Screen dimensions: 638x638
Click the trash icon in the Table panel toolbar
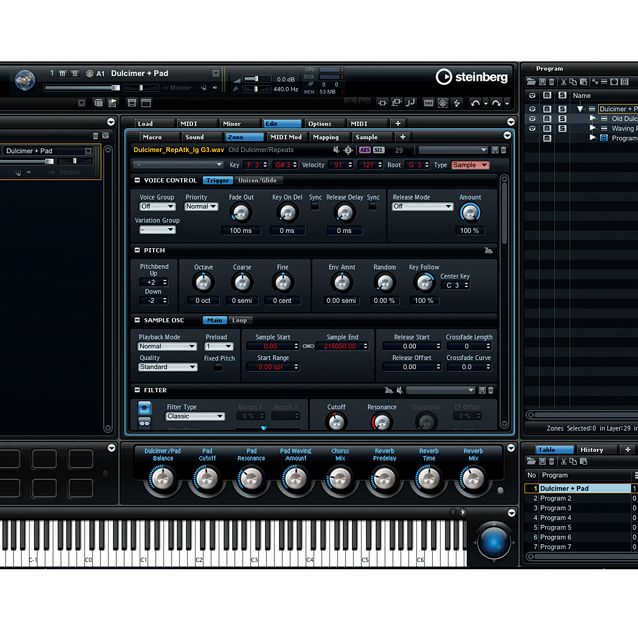coord(551,461)
